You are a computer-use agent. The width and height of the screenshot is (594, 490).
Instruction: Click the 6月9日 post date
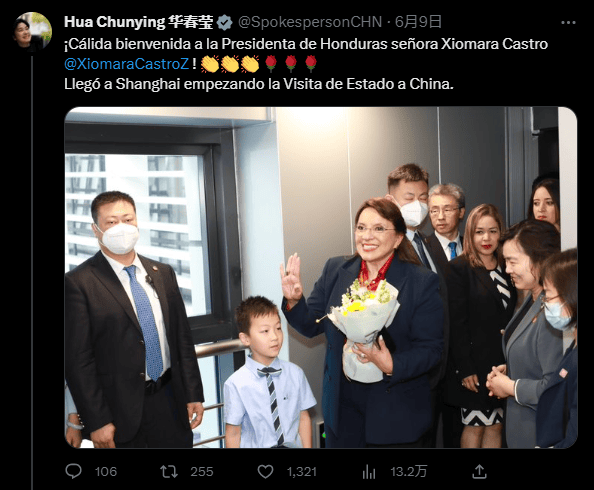tap(419, 22)
